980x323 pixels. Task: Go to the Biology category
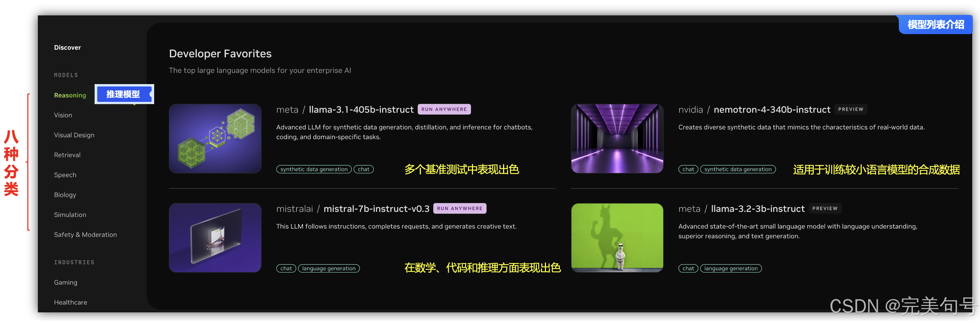tap(65, 195)
